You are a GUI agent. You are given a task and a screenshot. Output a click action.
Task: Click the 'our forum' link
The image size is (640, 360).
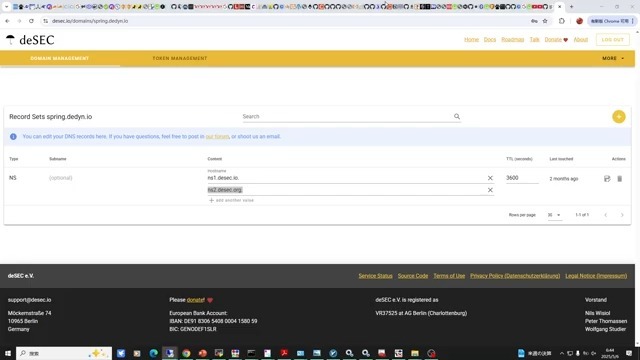tap(217, 137)
